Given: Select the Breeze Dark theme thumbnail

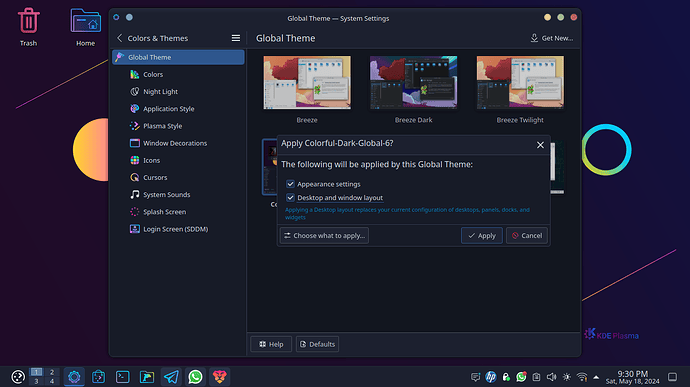Looking at the screenshot, I should tap(414, 82).
